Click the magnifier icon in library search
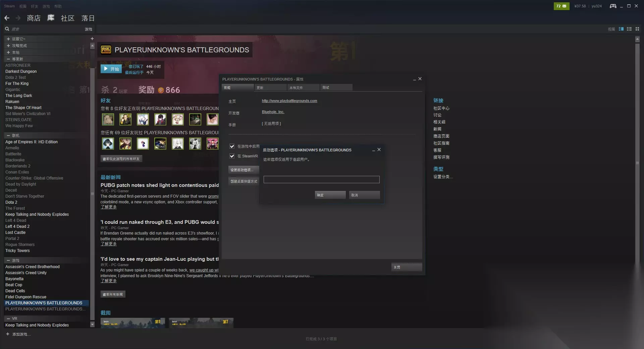The width and height of the screenshot is (644, 349). pos(7,29)
